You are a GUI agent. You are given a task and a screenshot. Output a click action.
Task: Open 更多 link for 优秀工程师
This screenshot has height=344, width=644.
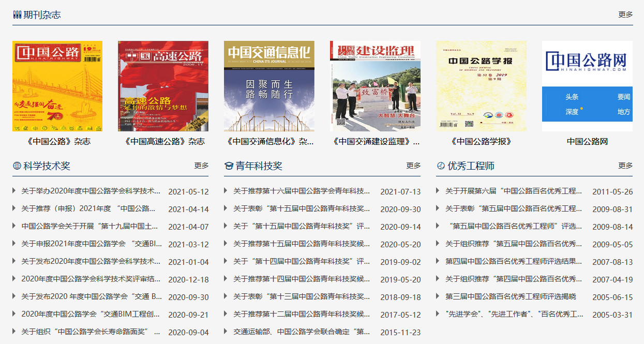(x=625, y=166)
